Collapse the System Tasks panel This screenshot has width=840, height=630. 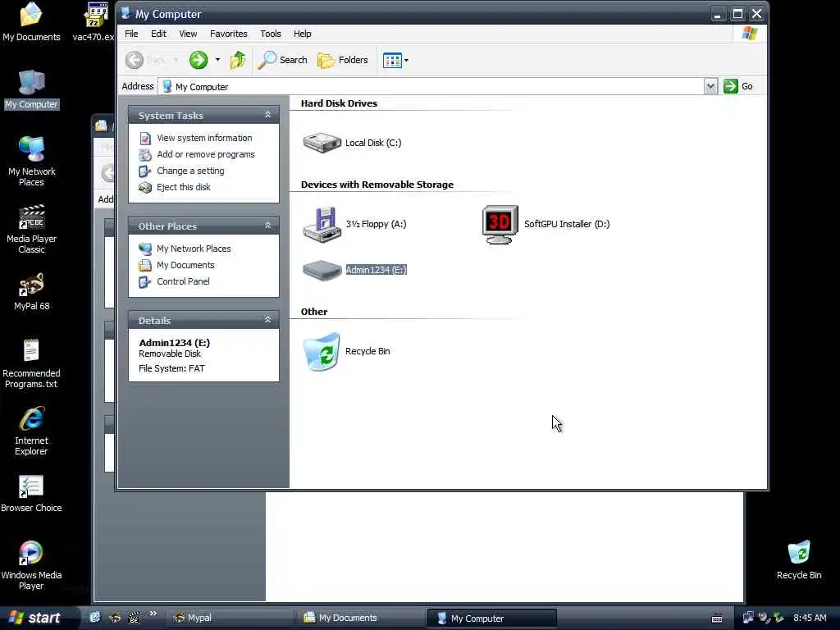coord(267,115)
